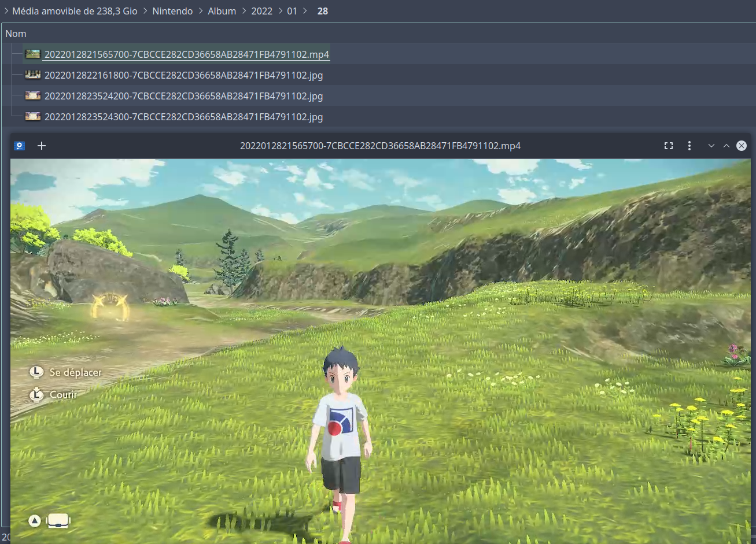Navigate to the Album folder breadcrumb
This screenshot has height=544, width=756.
click(222, 11)
